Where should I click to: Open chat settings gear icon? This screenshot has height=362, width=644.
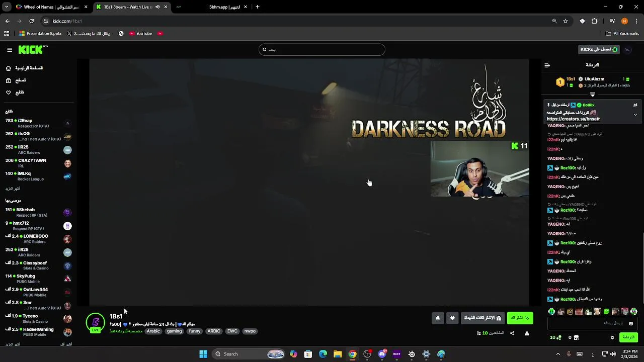(x=612, y=337)
